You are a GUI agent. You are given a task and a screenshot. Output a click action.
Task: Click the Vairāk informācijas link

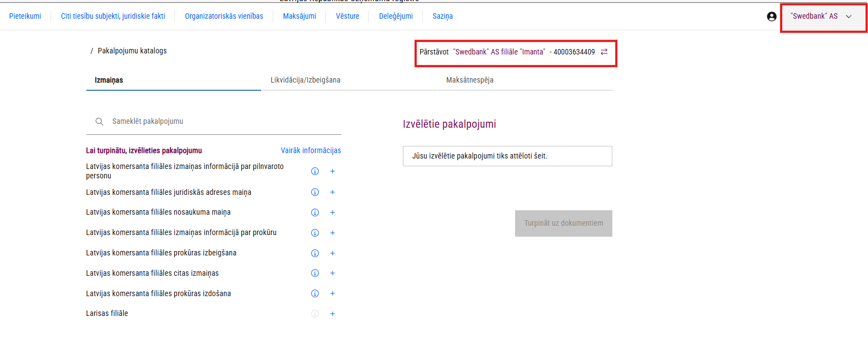311,150
